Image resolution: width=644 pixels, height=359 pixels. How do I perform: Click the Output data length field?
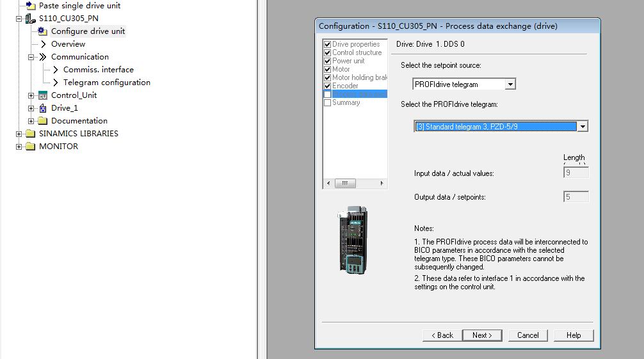coord(576,196)
